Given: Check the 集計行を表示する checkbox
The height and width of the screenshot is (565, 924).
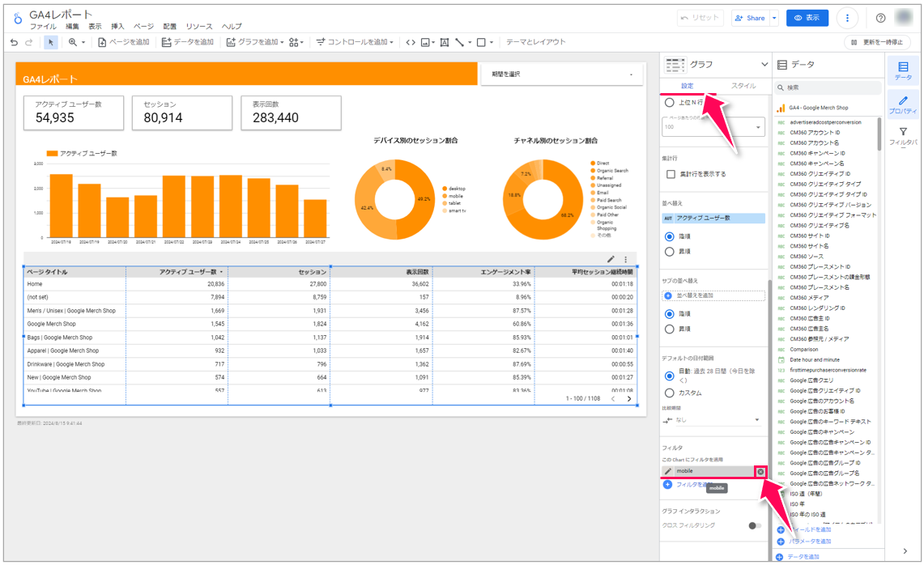Looking at the screenshot, I should pos(671,174).
